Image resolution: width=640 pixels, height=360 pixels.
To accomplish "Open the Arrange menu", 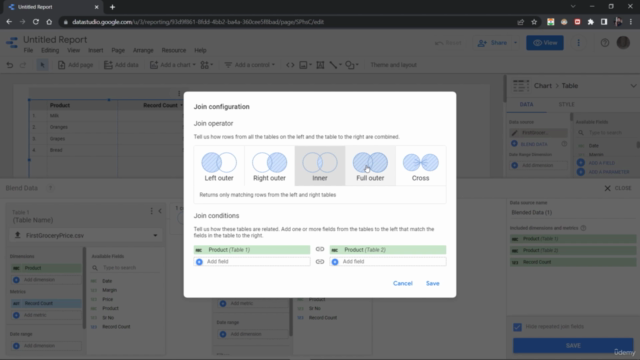I will coord(143,50).
